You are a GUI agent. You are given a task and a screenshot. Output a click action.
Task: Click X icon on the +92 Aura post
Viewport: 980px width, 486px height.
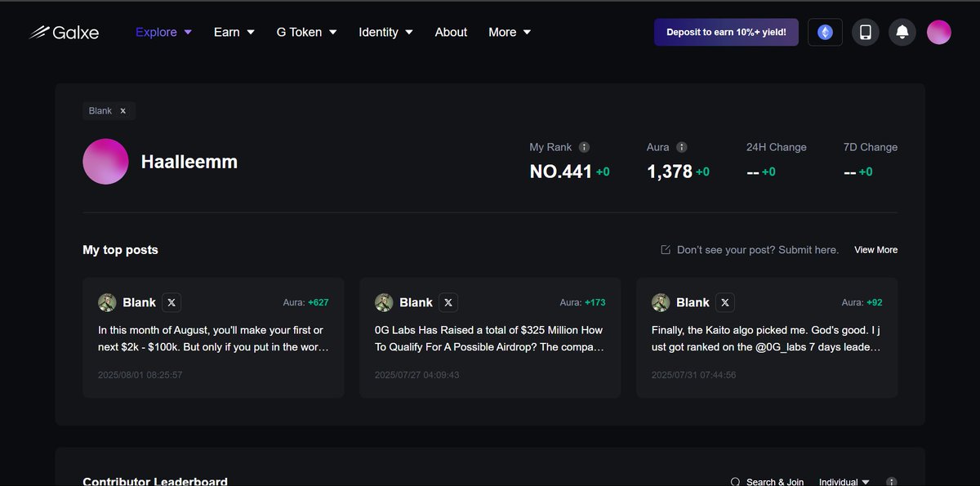(x=725, y=302)
